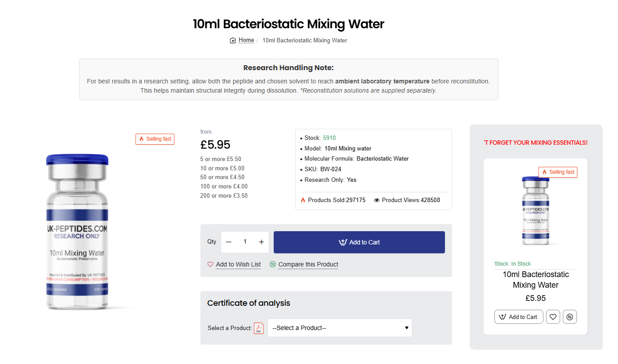This screenshot has width=618, height=364.
Task: Open the red PDF certificate icon
Action: 259,328
